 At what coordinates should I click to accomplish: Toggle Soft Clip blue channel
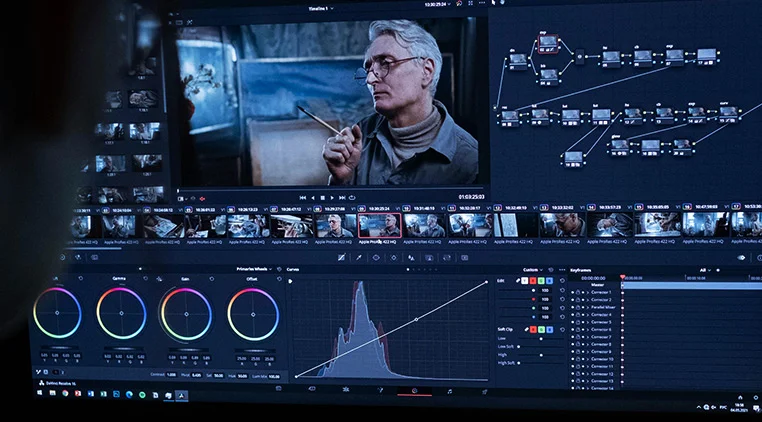coord(549,329)
